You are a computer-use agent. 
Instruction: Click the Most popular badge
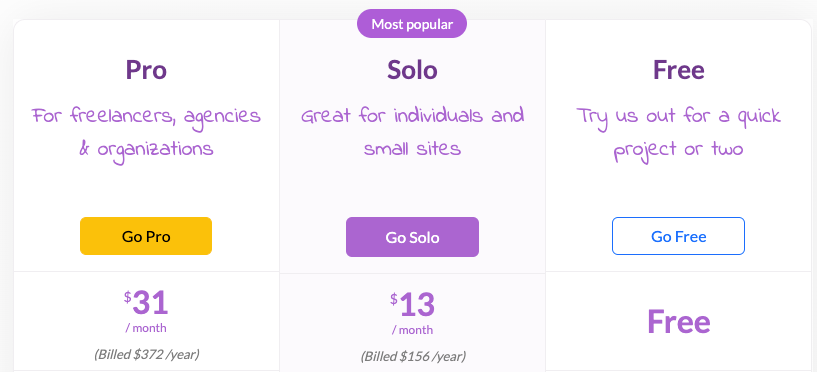(412, 24)
